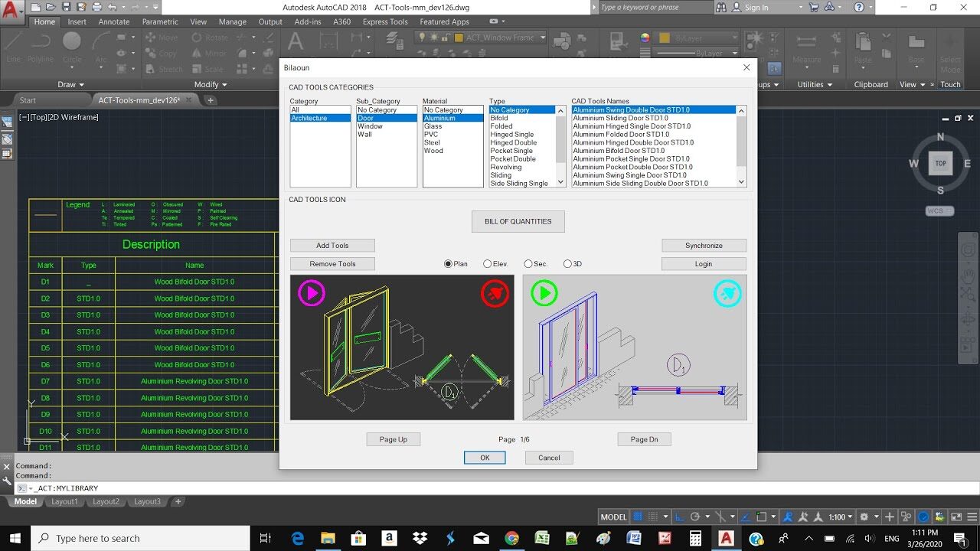Click the Save icon in quick access toolbar
The image size is (980, 551).
tap(66, 7)
